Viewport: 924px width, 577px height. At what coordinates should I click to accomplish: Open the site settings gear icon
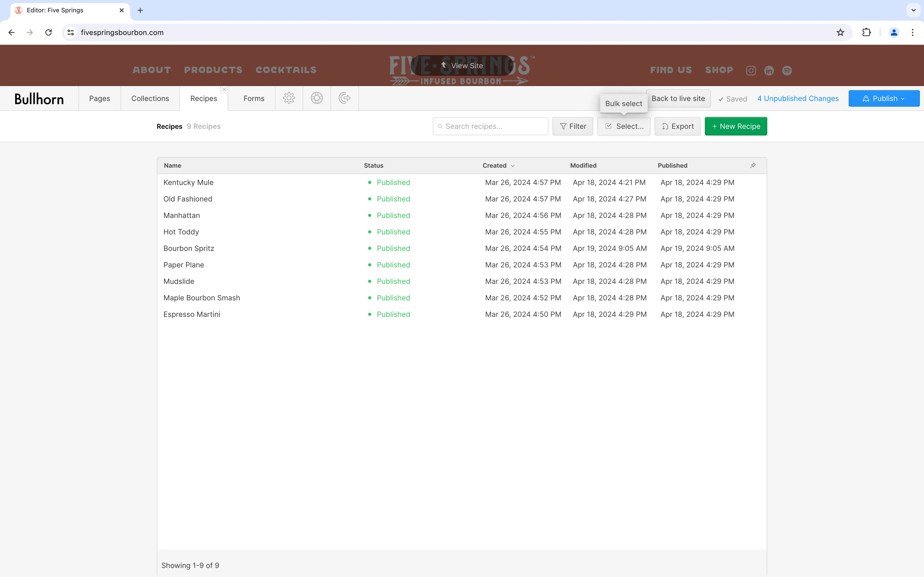click(x=289, y=98)
